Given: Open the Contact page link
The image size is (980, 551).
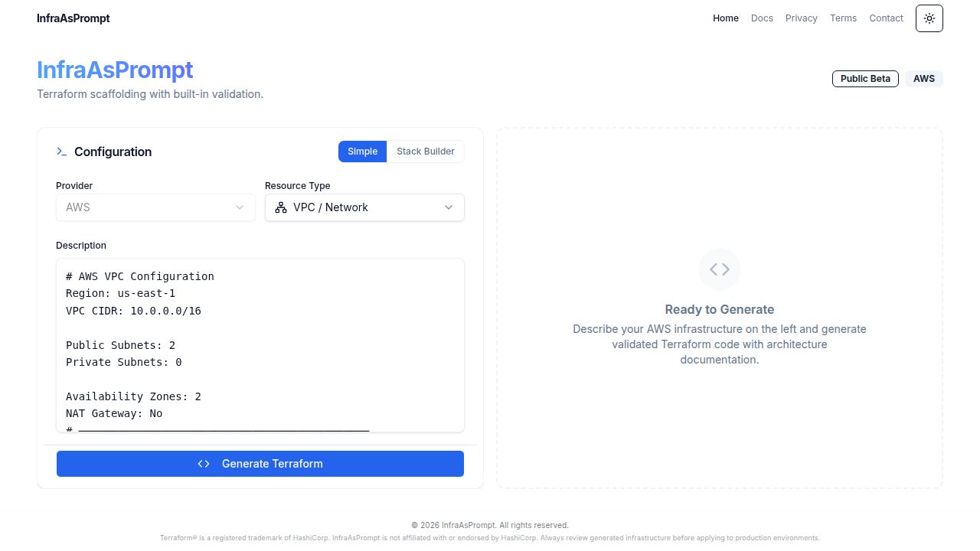Looking at the screenshot, I should (x=886, y=18).
